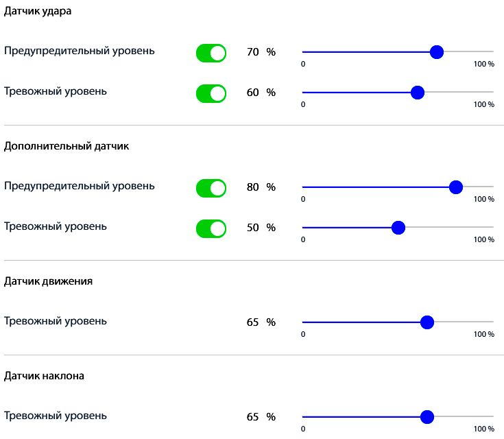Click the additional sensor alarm slider handle at 50%
The width and height of the screenshot is (504, 439).
[x=398, y=228]
